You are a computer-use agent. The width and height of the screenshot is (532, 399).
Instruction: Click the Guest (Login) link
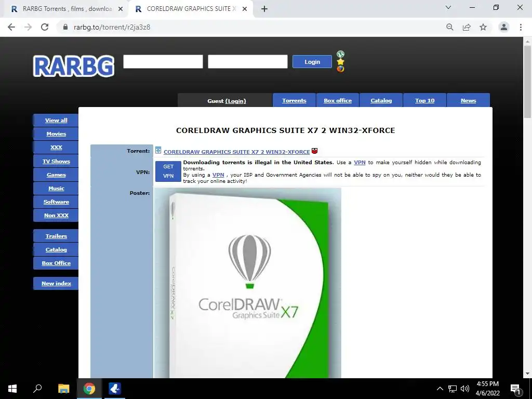coord(235,101)
